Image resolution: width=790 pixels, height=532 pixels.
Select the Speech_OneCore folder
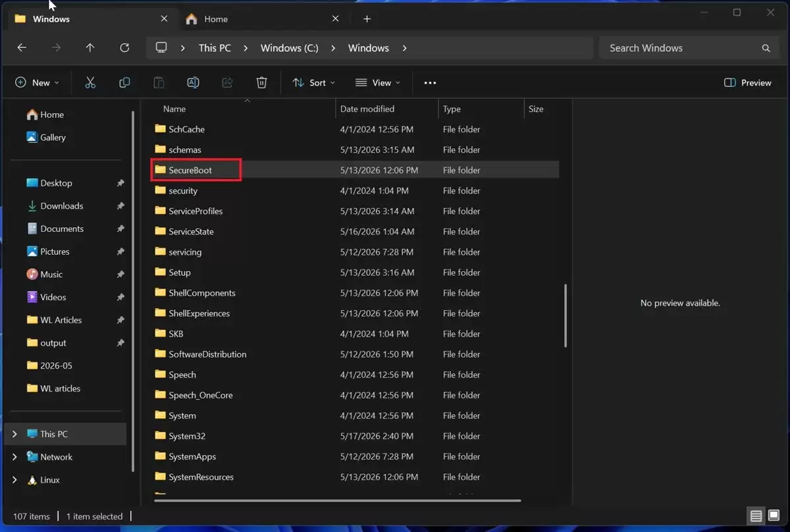[x=355, y=395]
